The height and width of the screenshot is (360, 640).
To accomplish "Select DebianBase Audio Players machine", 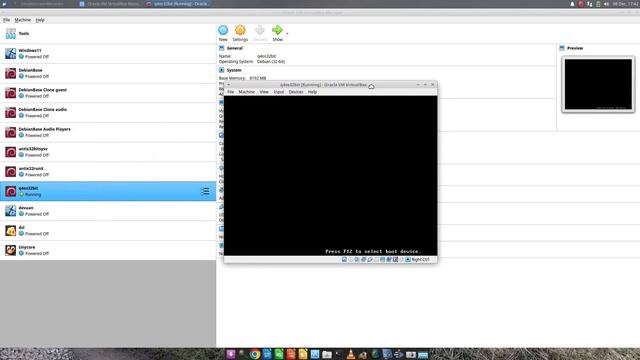I will click(108, 132).
